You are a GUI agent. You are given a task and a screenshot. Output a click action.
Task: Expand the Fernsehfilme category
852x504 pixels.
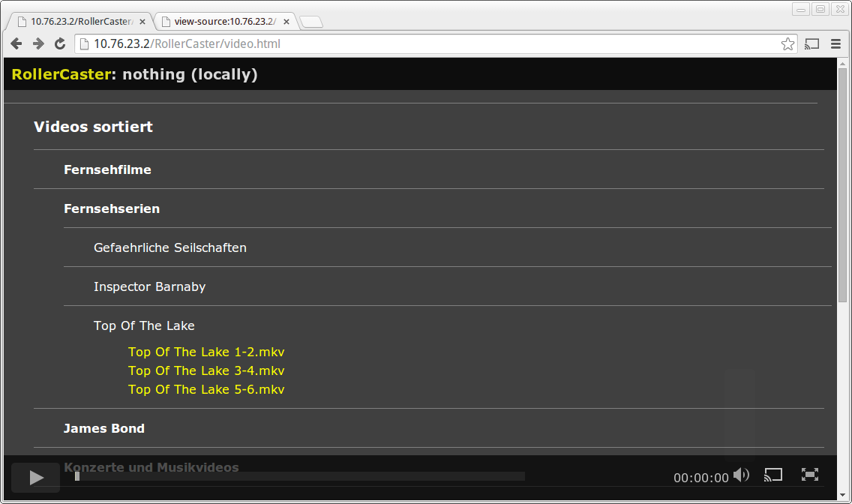107,169
